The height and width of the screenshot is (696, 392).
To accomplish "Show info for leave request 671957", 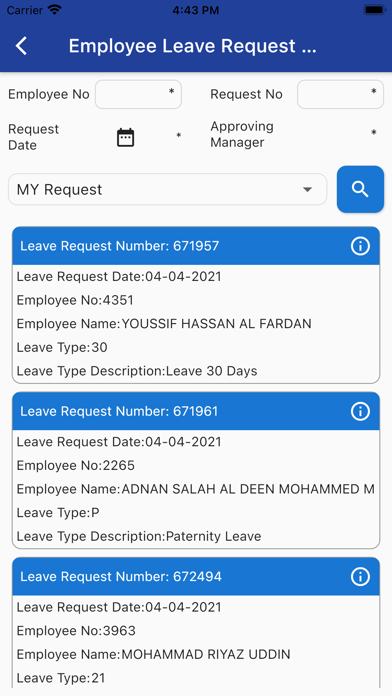I will pyautogui.click(x=360, y=246).
